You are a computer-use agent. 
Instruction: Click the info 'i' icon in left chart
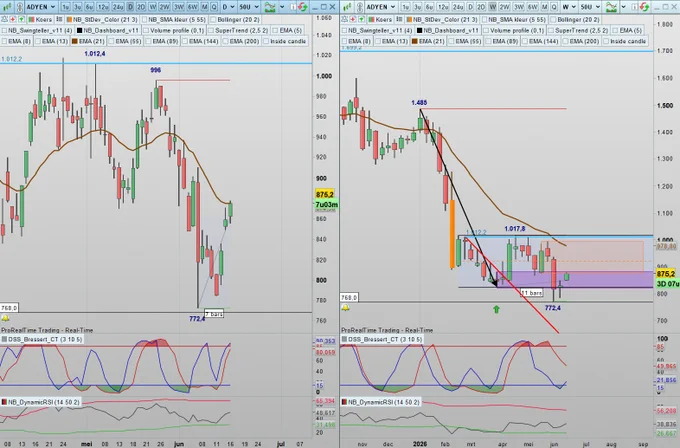click(293, 7)
